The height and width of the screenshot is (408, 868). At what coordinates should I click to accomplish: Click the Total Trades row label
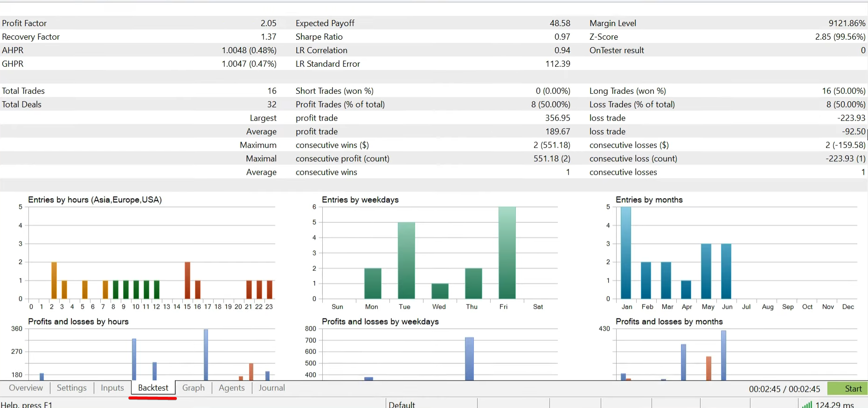23,91
